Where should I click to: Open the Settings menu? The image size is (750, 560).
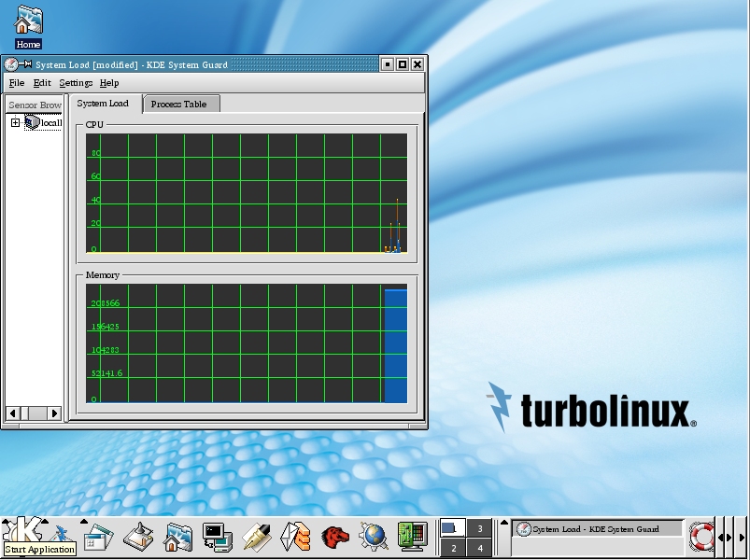[x=76, y=83]
